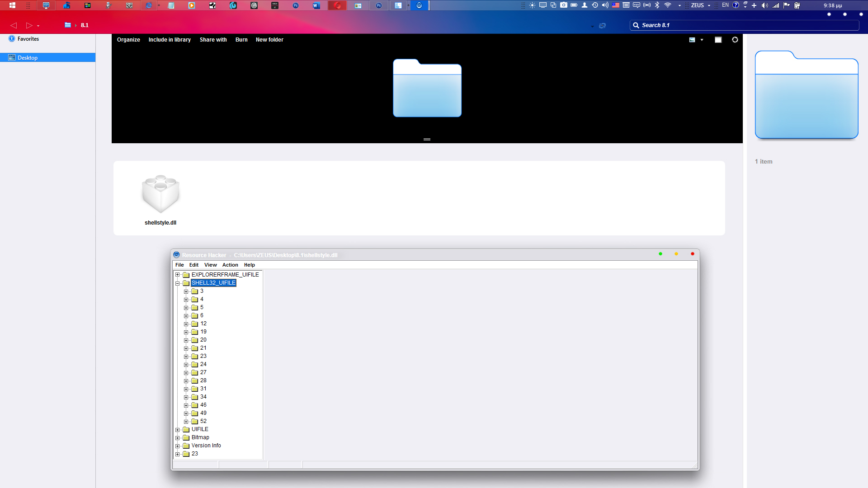The image size is (868, 488).
Task: Open the change view dropdown arrow
Action: [x=702, y=40]
